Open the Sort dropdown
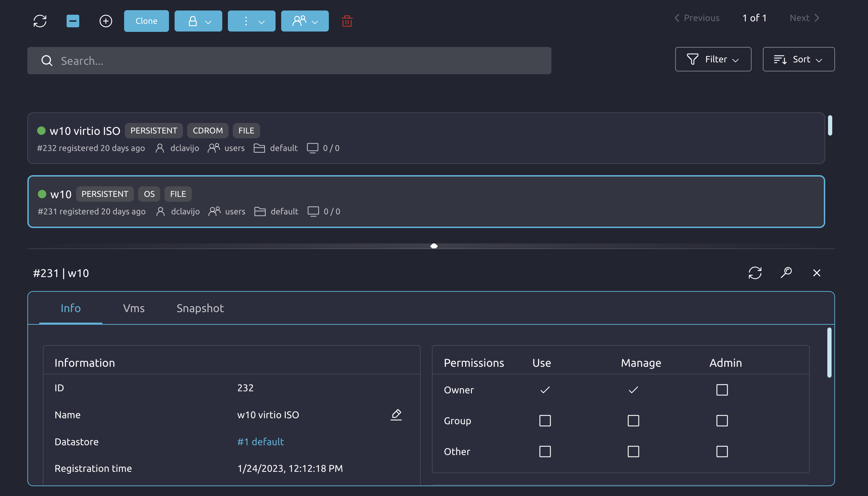 click(x=798, y=59)
